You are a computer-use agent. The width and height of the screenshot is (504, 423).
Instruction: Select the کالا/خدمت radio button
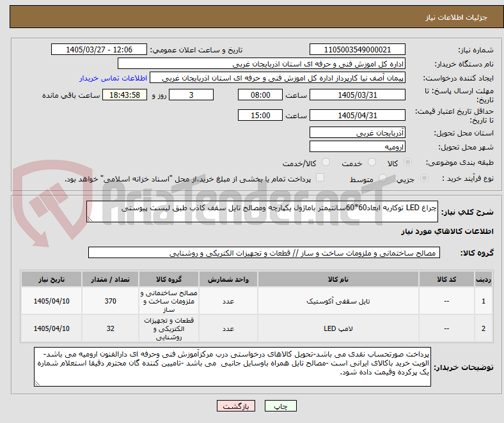(x=326, y=162)
